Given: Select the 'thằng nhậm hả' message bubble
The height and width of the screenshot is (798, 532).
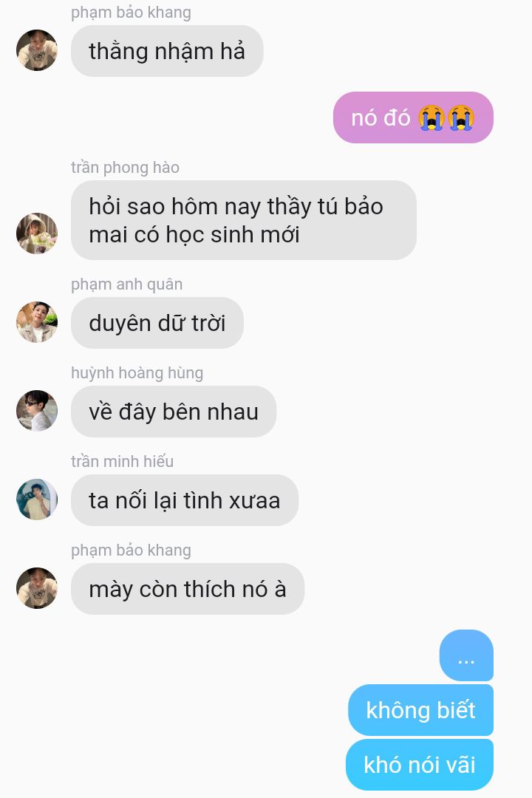Looking at the screenshot, I should pos(167,51).
